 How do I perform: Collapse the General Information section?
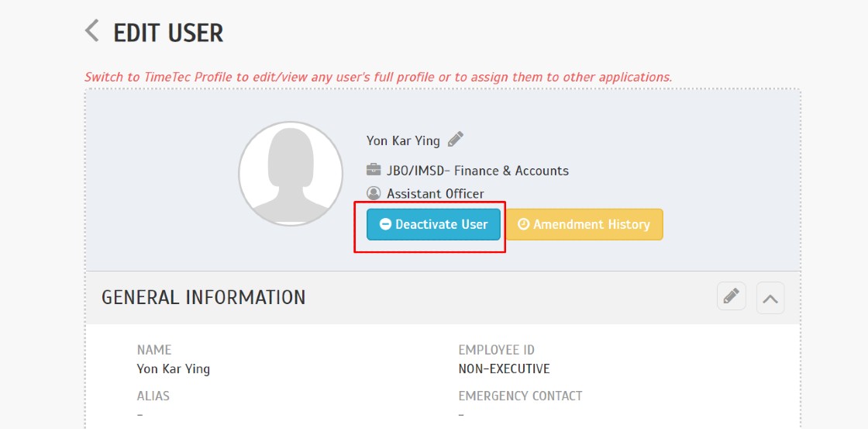(x=770, y=298)
